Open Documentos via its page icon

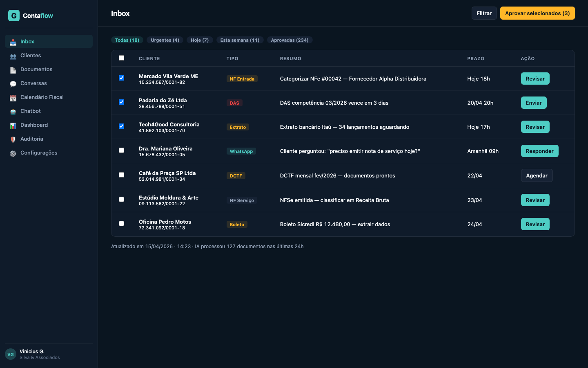(x=13, y=70)
